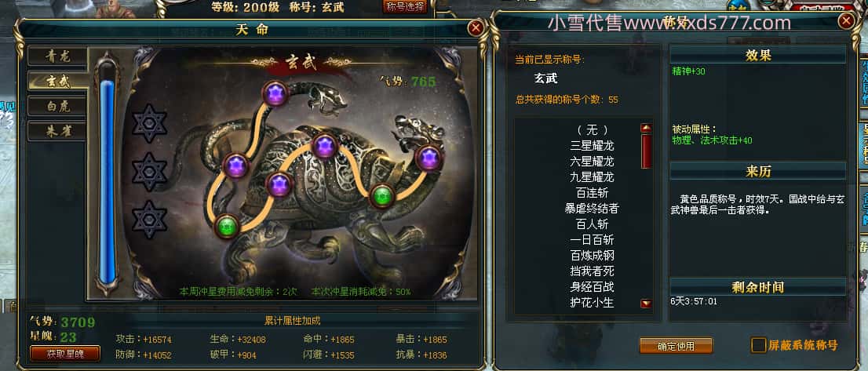Click the bottom empty hexagram star slot

coord(149,220)
